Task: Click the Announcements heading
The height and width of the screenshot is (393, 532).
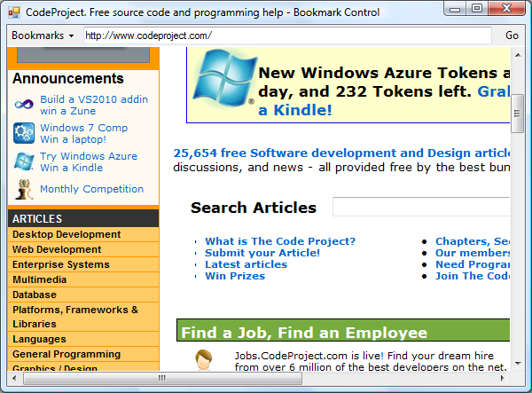Action: pos(68,78)
